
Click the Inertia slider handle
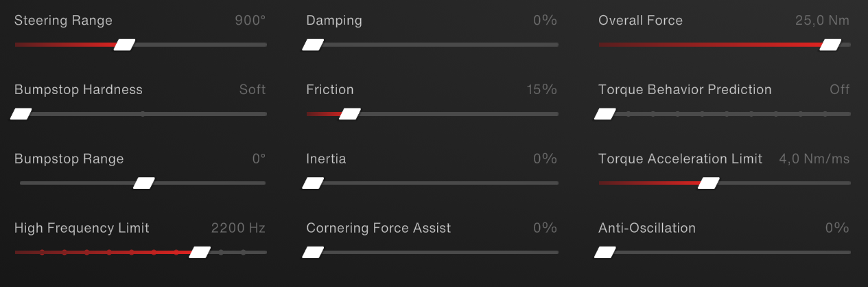point(313,183)
